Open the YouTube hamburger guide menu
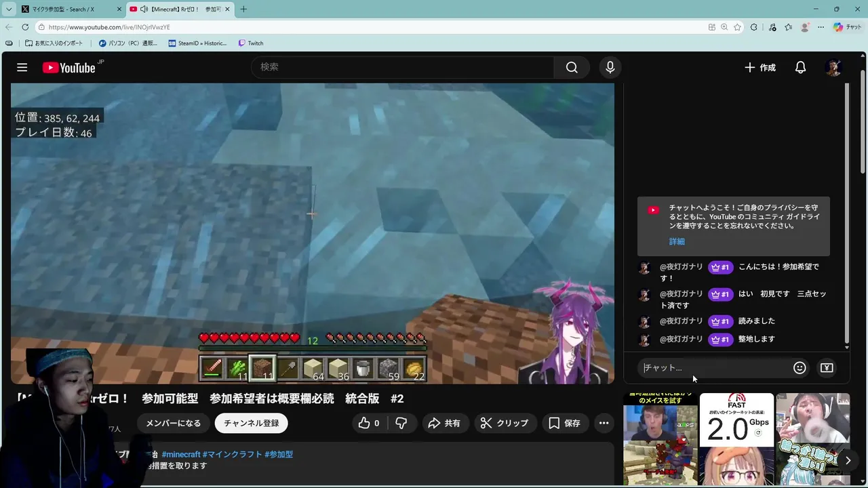 coord(22,67)
